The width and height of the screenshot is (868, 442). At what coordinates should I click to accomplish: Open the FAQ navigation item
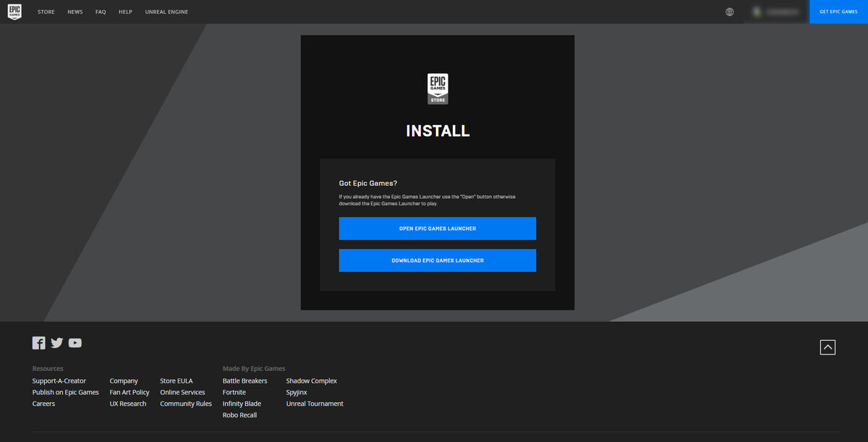pos(101,12)
